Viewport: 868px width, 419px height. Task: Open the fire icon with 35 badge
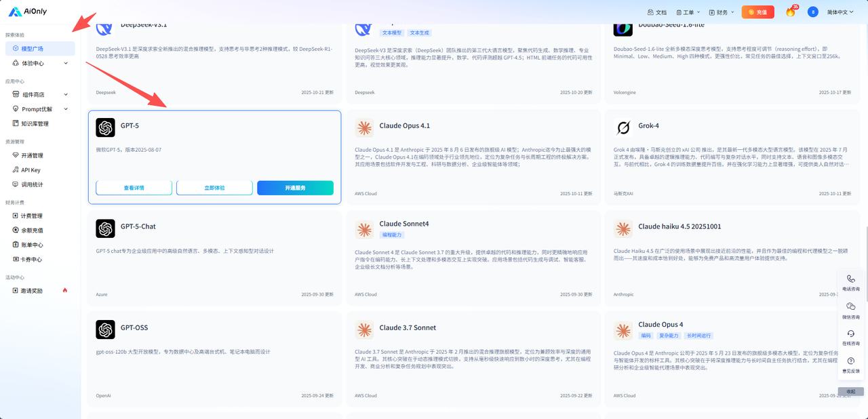[790, 12]
